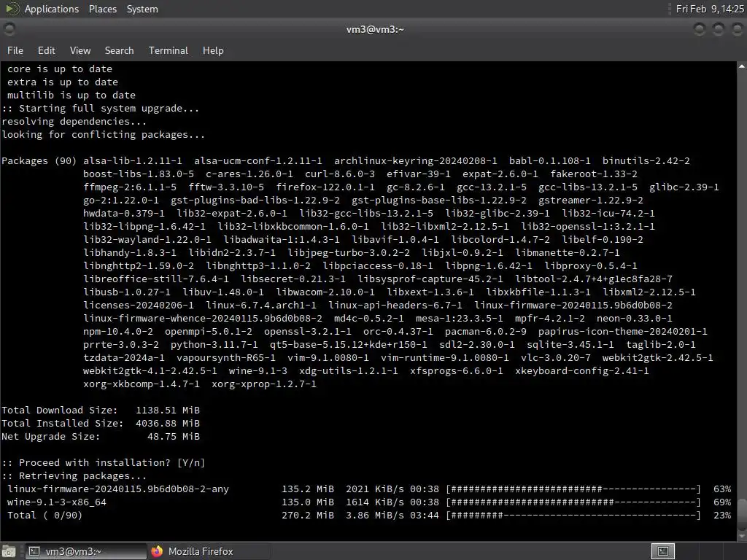
Task: Click the package libtool-2.4.7+4+g1ec8fa28-7
Action: pyautogui.click(x=594, y=279)
